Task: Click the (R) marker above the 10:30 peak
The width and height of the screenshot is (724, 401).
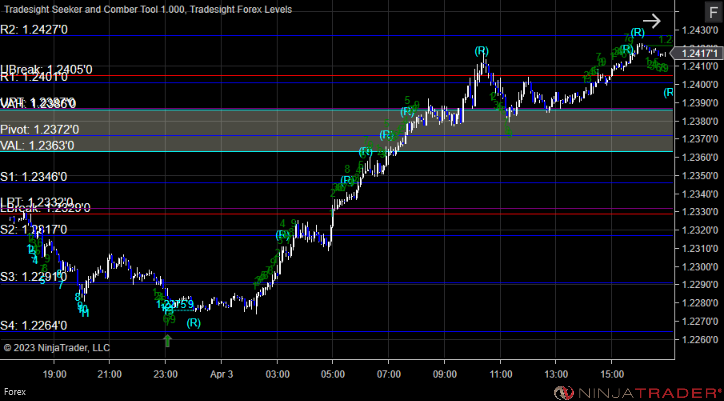Action: (x=481, y=51)
